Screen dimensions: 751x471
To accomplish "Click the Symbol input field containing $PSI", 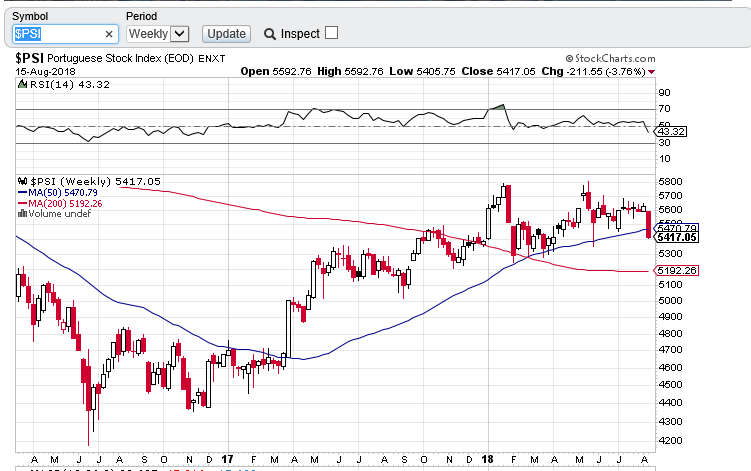I will click(65, 34).
